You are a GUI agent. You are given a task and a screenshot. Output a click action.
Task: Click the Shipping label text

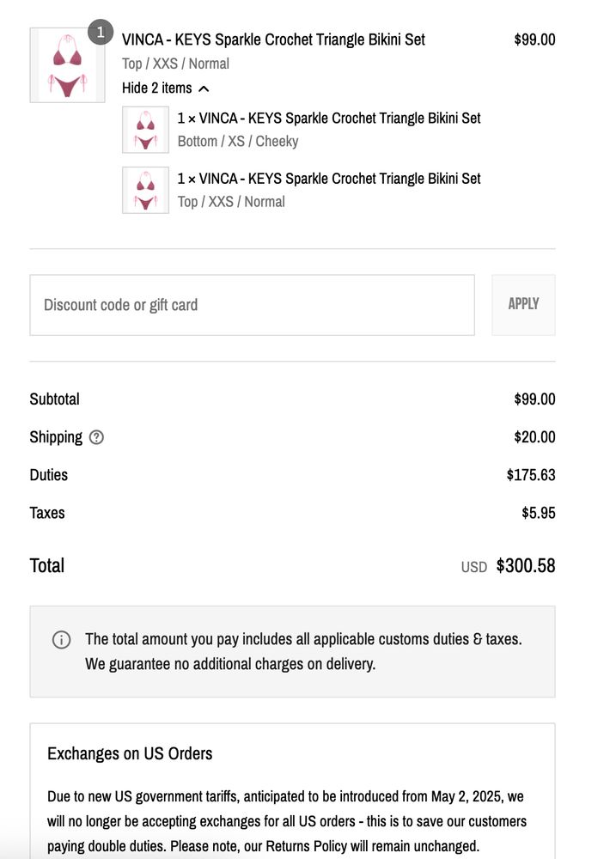coord(56,437)
